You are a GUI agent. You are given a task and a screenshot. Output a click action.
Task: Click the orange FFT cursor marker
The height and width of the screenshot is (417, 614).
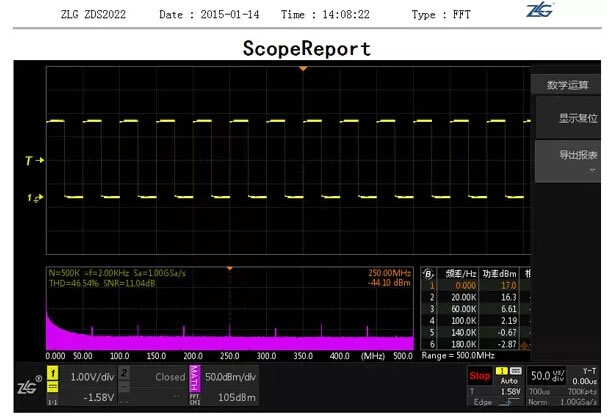[230, 269]
